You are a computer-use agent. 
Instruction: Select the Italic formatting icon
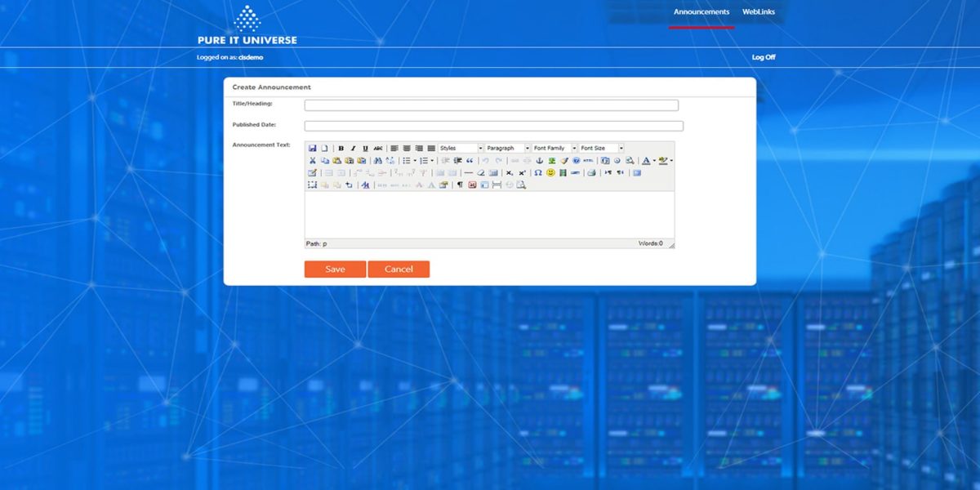353,146
